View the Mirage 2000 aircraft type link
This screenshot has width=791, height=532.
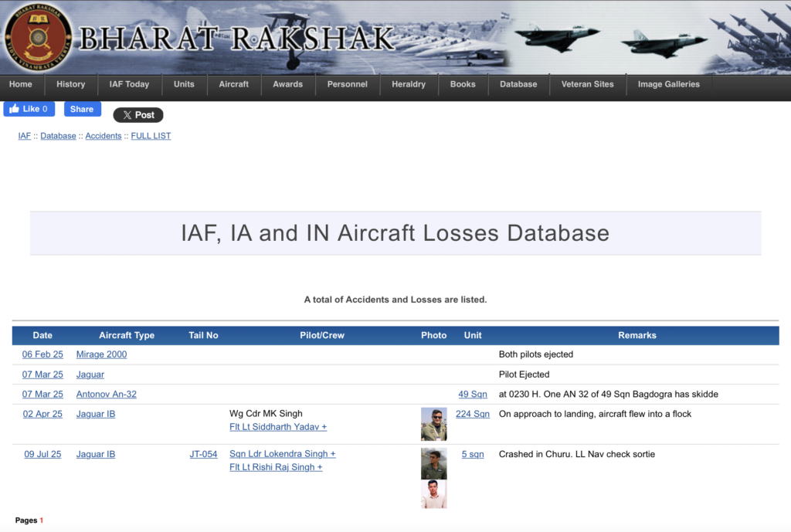(101, 354)
